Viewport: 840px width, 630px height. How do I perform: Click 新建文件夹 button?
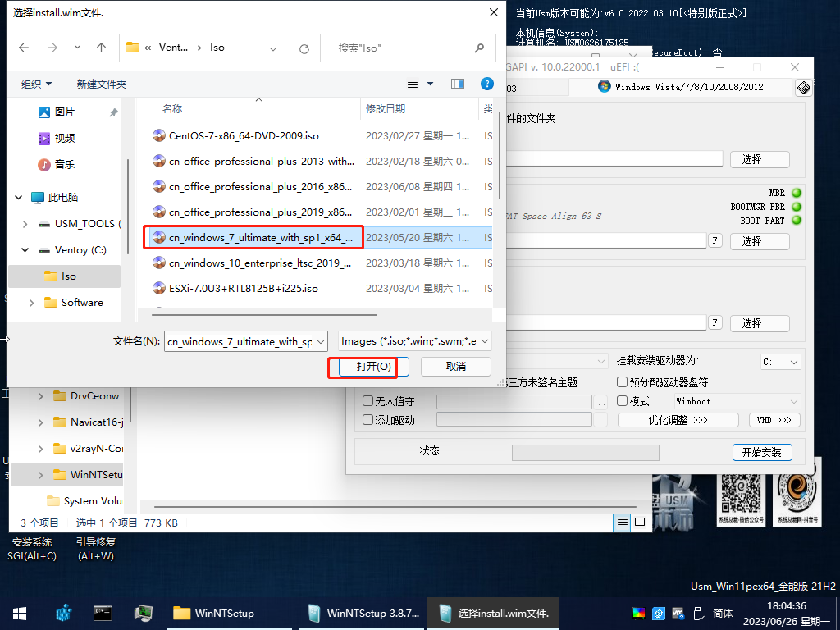[x=101, y=84]
